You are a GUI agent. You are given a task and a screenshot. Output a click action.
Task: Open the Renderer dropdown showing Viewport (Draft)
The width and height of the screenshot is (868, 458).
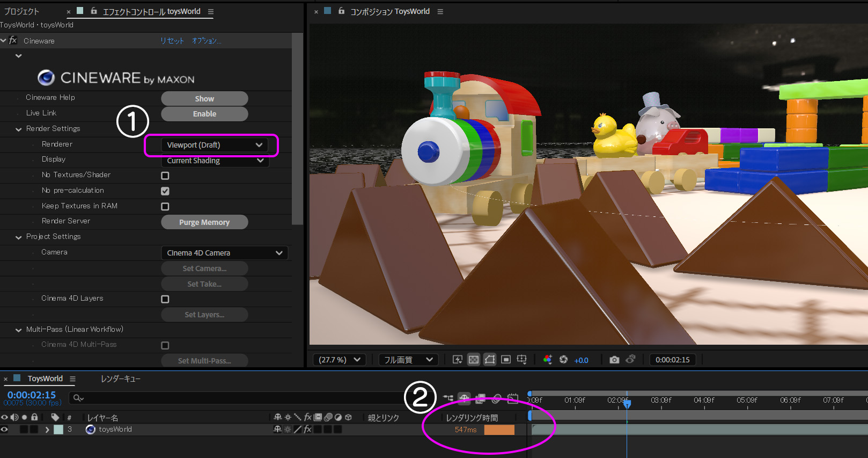coord(214,145)
